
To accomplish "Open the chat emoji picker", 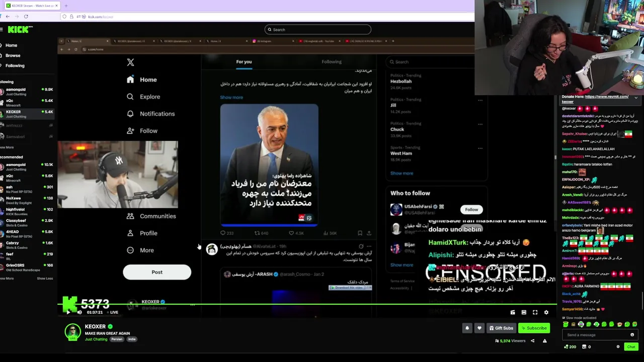I will pos(632,335).
